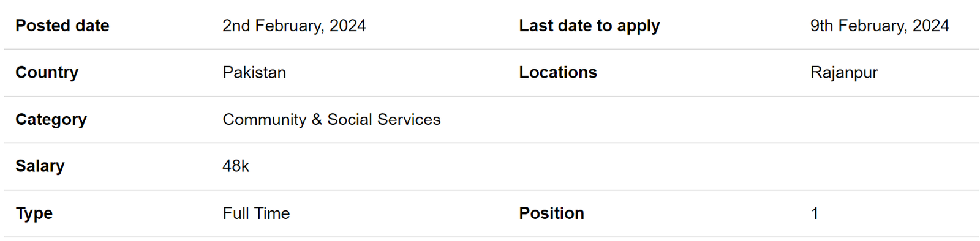Select Community & Social Services text
Image resolution: width=980 pixels, height=241 pixels.
tap(331, 119)
